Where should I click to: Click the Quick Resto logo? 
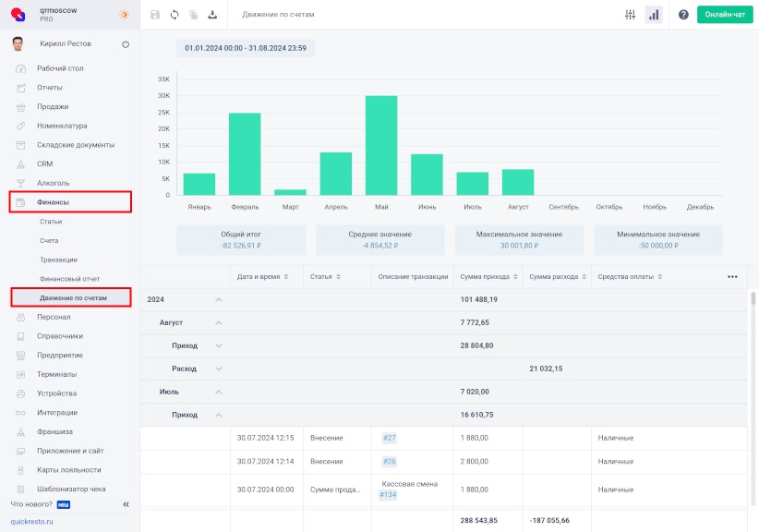pos(18,15)
